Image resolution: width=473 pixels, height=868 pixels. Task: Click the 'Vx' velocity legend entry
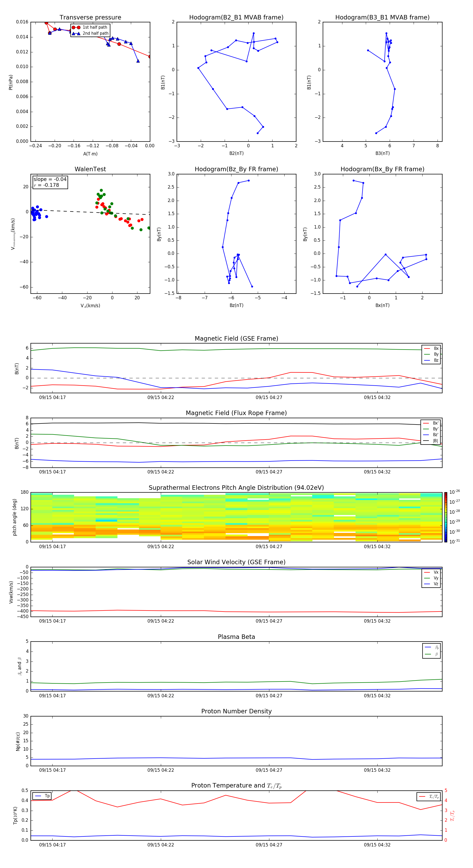coord(431,573)
